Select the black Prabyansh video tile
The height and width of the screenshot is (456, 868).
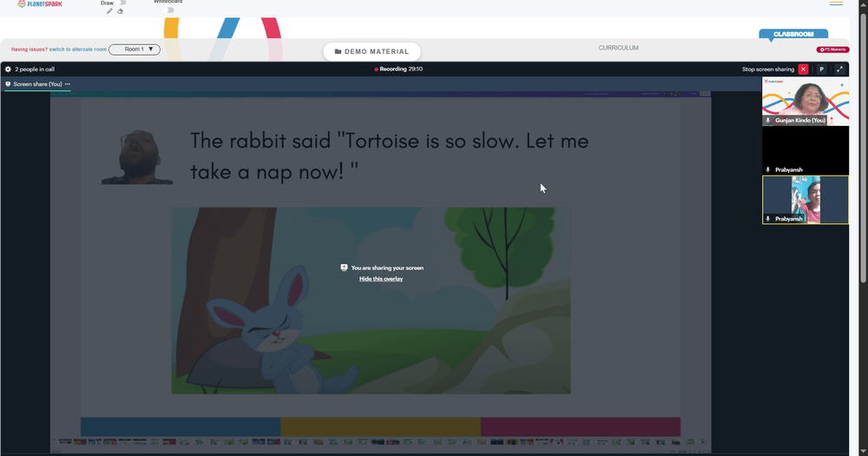pos(806,151)
